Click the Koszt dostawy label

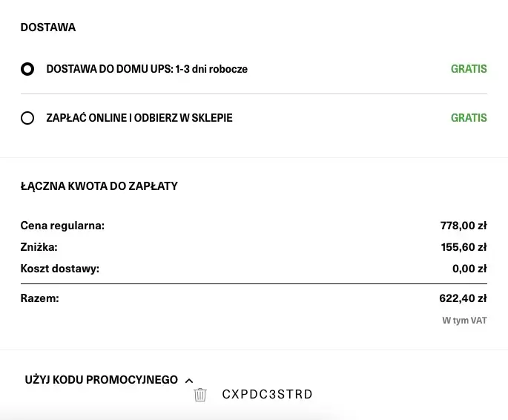(x=59, y=269)
